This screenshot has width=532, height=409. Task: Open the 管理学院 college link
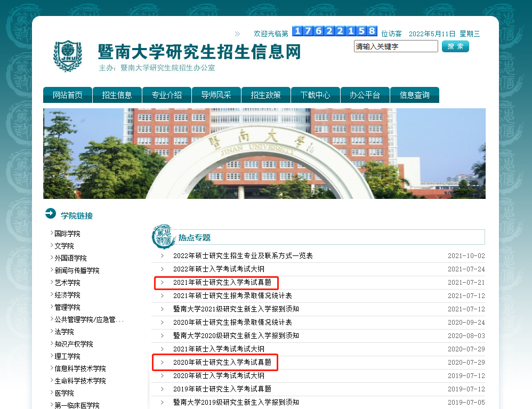point(67,307)
